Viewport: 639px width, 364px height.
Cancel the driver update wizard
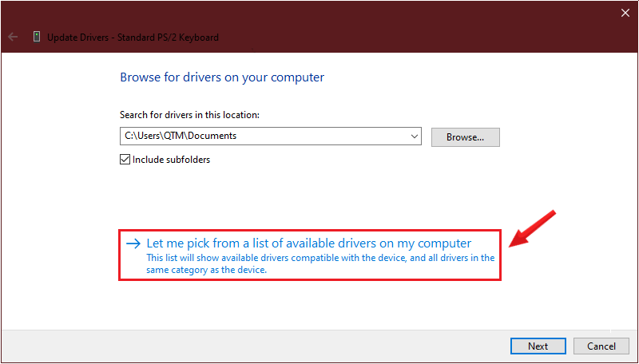pos(601,346)
